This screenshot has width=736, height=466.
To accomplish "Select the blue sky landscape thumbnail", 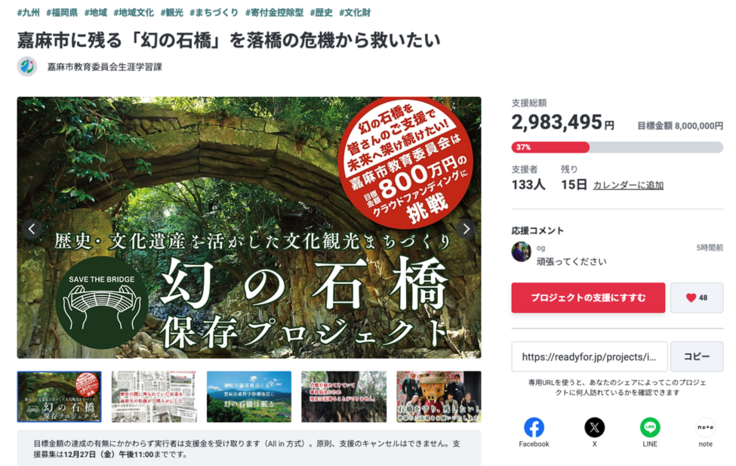I will click(x=249, y=397).
